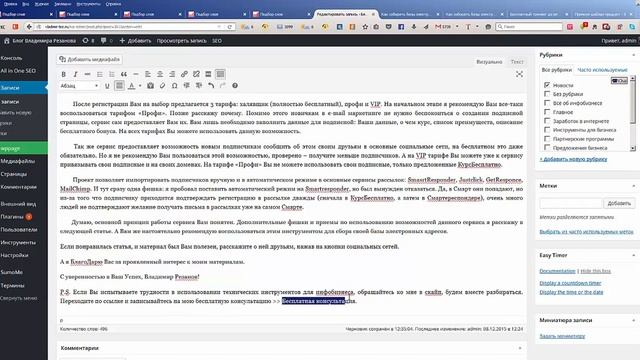Click the browser back arrow
Screen dimensions: 640x360
pyautogui.click(x=29, y=27)
